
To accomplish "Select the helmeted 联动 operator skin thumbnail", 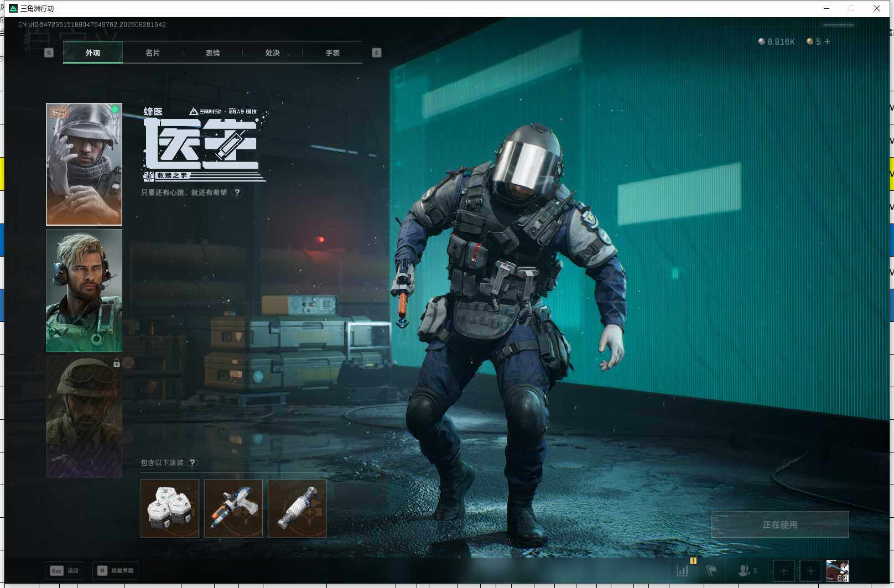I will 84,164.
